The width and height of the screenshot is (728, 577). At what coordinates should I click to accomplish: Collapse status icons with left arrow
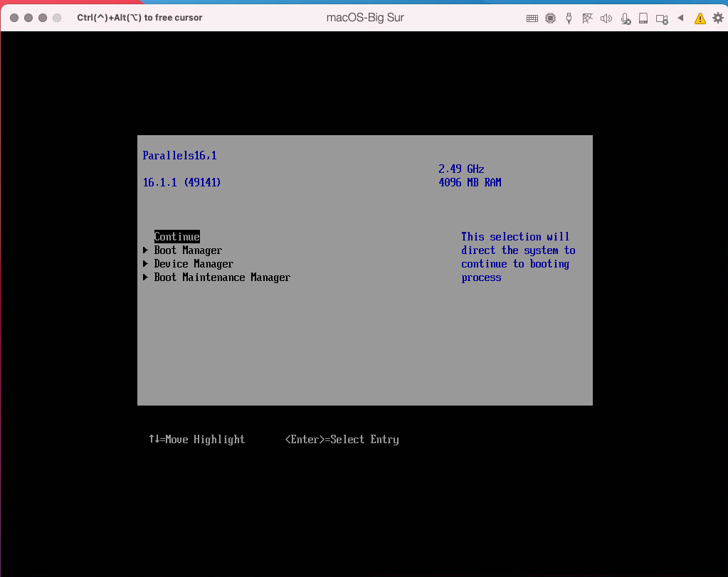pos(680,18)
